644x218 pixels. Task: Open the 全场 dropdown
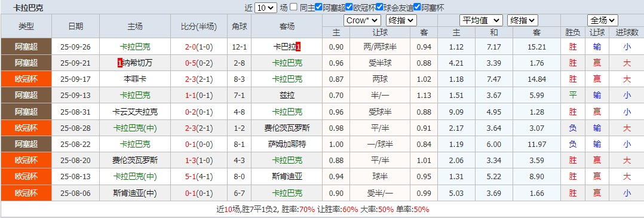click(603, 20)
